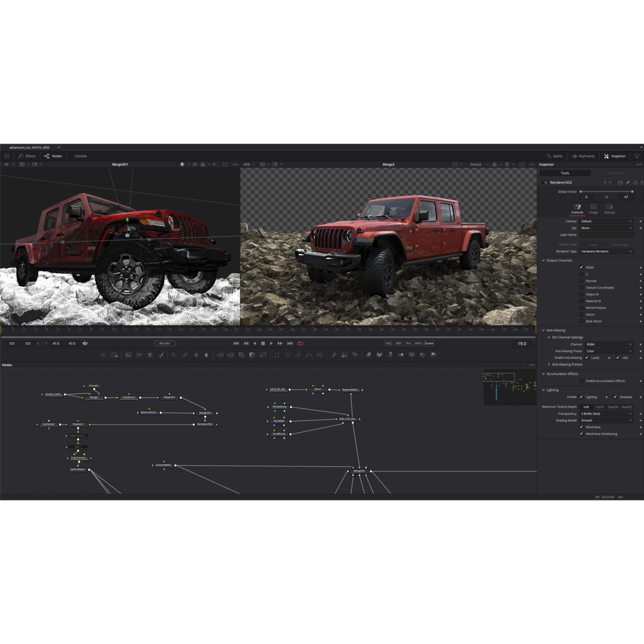Enable Accumulation Effects checkbox

tap(581, 380)
